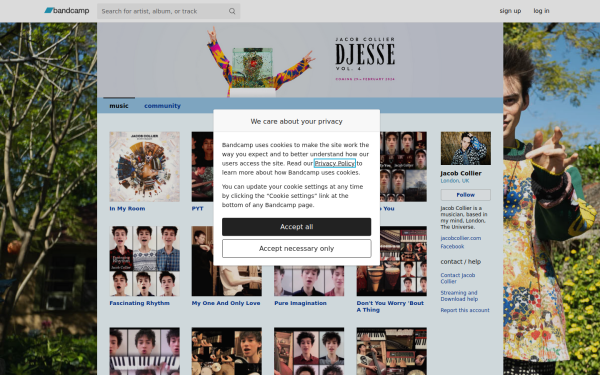The height and width of the screenshot is (375, 600).
Task: Click the Accept all button
Action: tap(296, 227)
